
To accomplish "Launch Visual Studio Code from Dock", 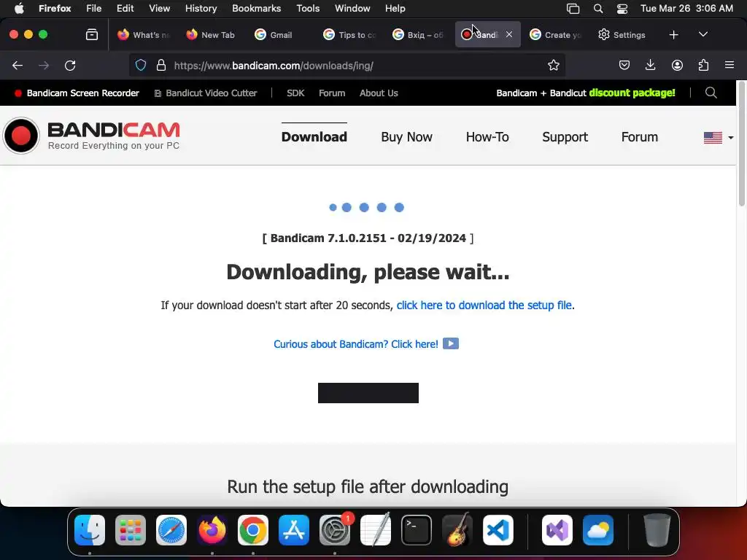I will tap(498, 530).
